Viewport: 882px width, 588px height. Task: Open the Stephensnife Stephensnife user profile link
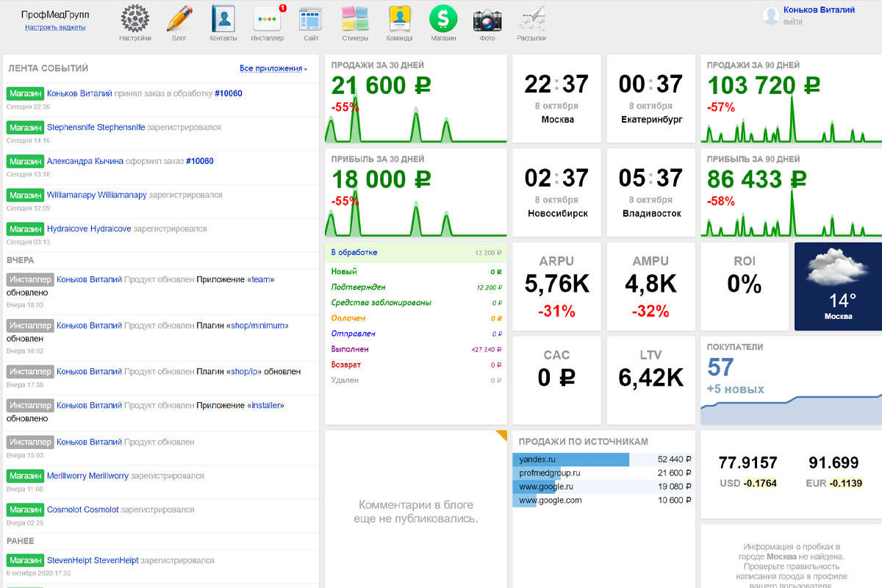point(96,127)
